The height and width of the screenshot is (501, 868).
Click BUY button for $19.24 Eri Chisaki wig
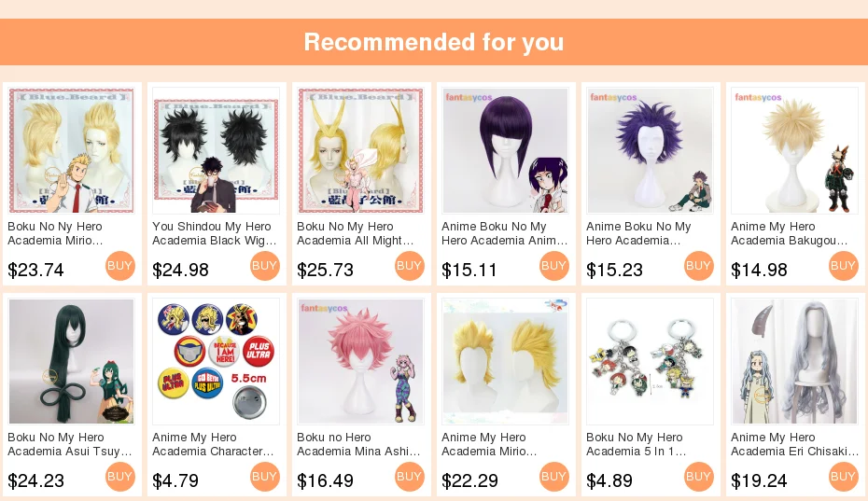pyautogui.click(x=843, y=477)
